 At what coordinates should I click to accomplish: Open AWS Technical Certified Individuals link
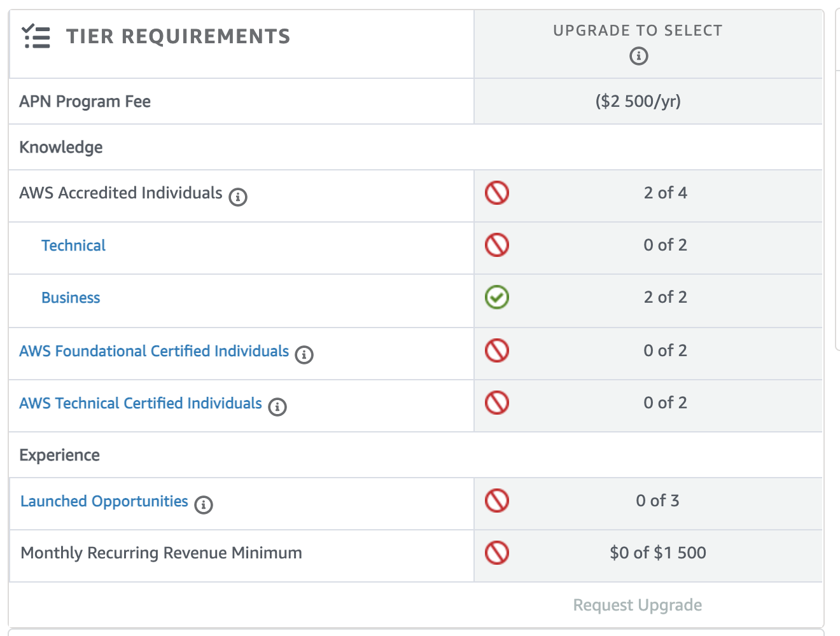tap(141, 403)
